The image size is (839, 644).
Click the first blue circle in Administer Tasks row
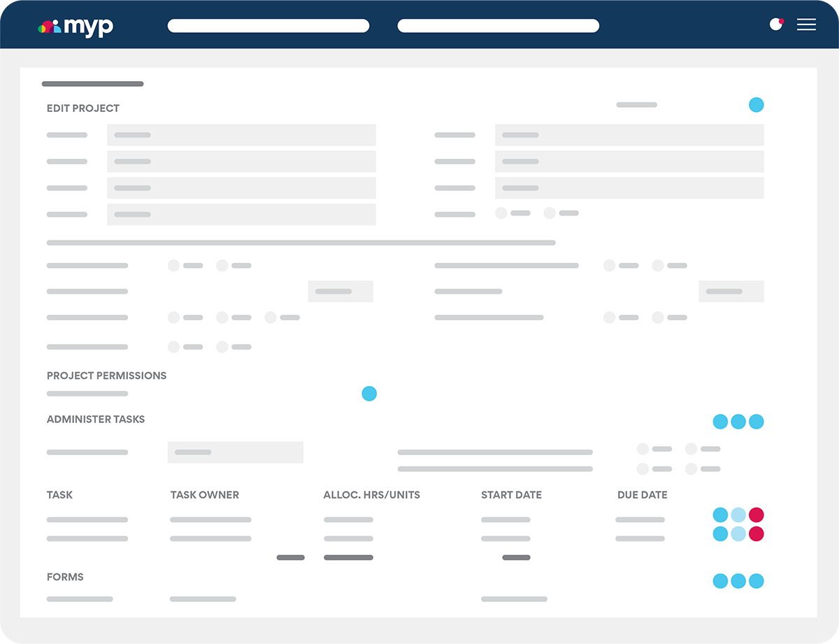pos(720,422)
